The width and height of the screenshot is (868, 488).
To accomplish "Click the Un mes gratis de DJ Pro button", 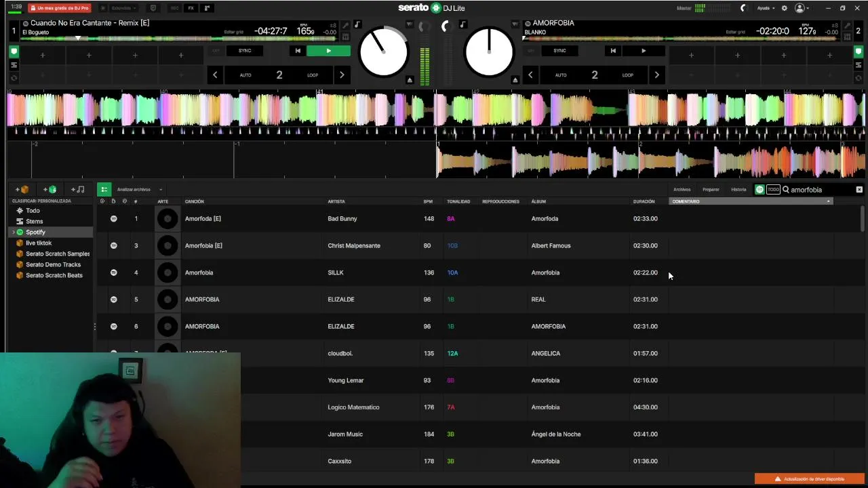I will click(x=60, y=8).
